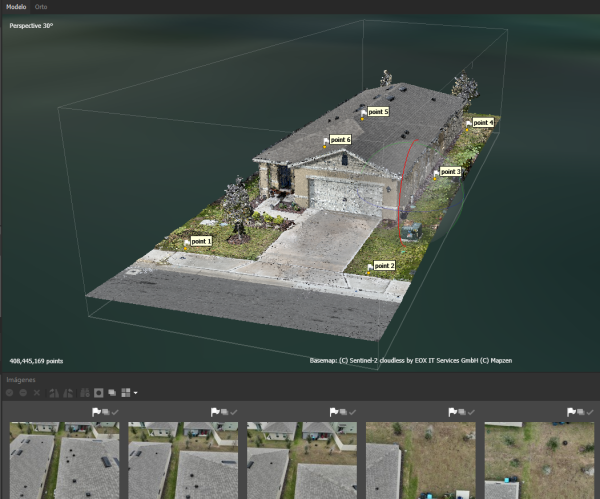Click the point 5 marker flag on the roof
This screenshot has height=499, width=600.
364,113
